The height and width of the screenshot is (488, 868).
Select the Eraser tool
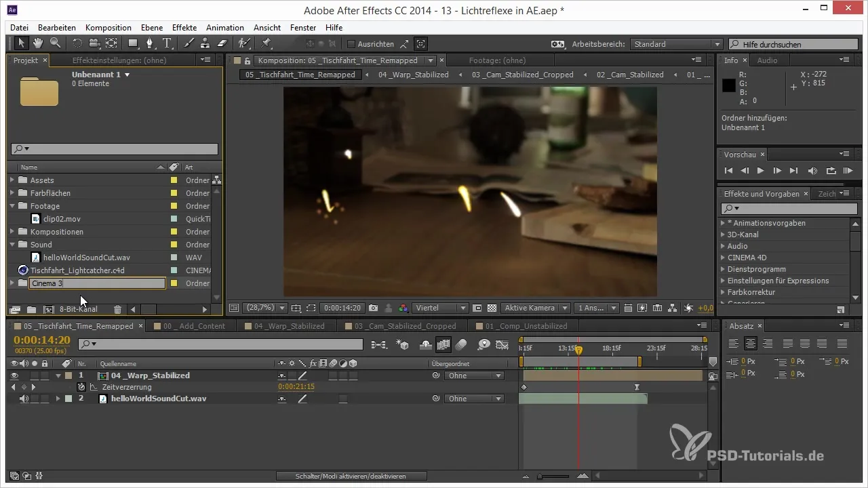(222, 43)
